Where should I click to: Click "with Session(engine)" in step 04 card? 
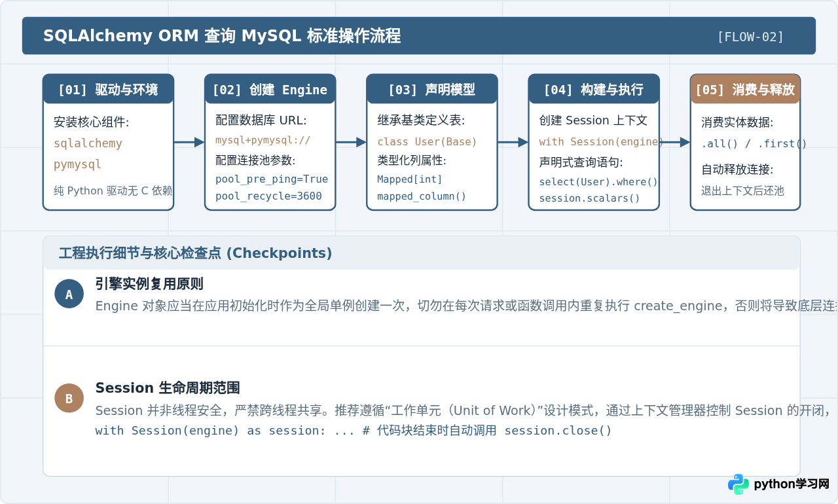[601, 141]
